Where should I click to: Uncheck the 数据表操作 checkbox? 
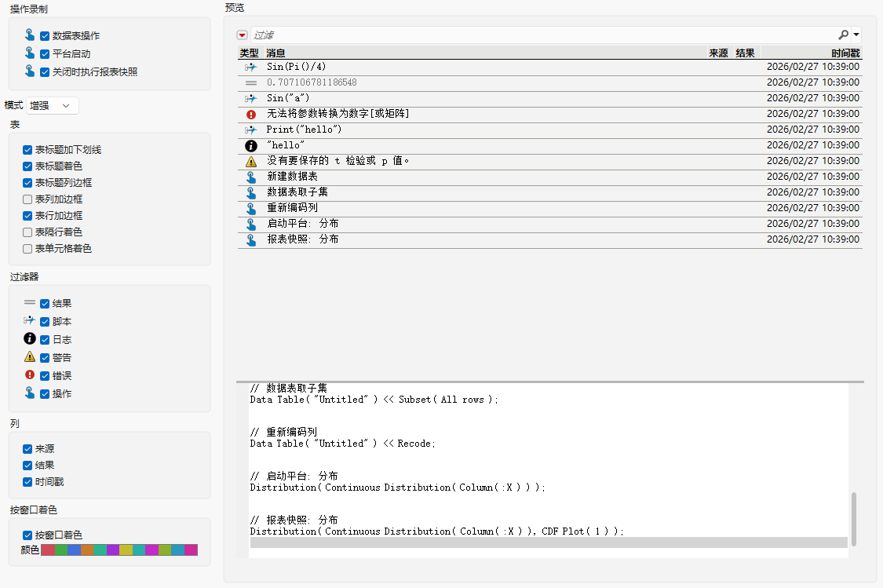tap(45, 36)
